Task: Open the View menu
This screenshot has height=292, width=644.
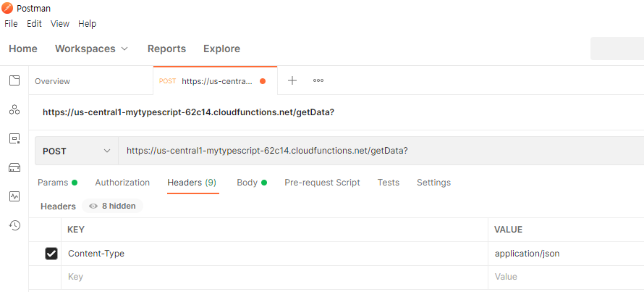Action: pos(60,24)
